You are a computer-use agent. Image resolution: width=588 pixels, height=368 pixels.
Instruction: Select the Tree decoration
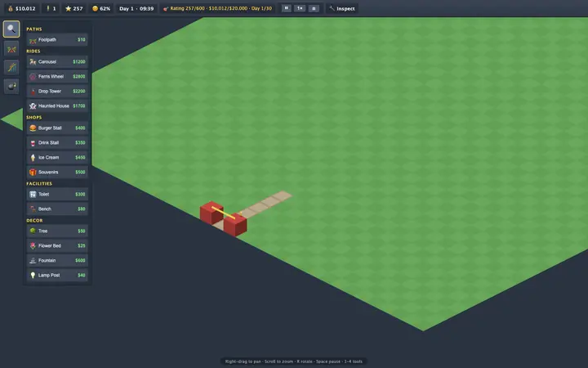57,231
